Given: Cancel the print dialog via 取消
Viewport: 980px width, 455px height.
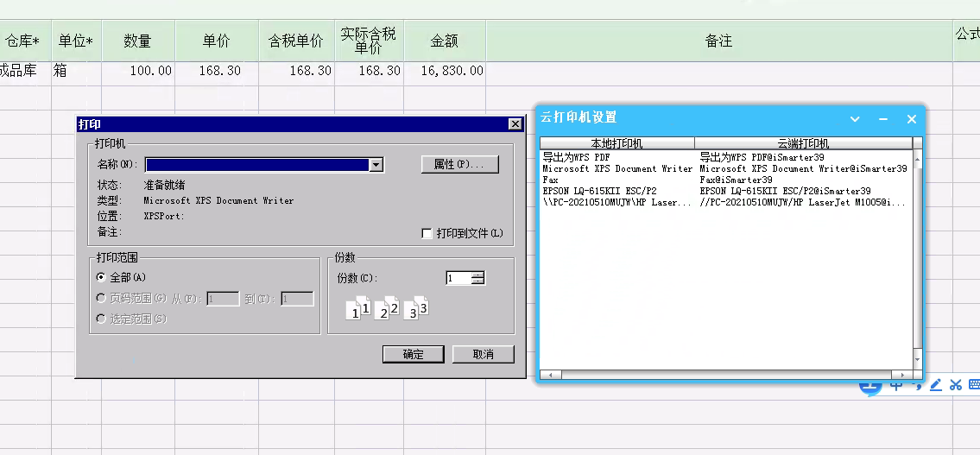Looking at the screenshot, I should (x=484, y=354).
